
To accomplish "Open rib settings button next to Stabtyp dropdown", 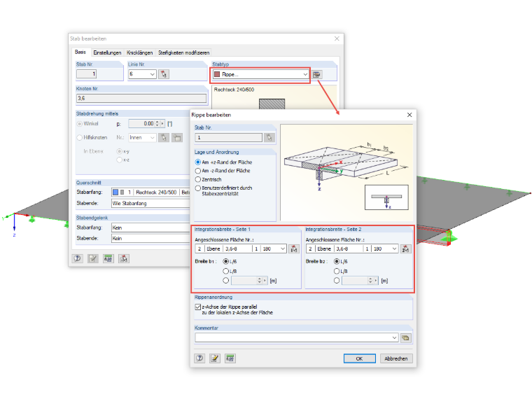I will point(317,74).
